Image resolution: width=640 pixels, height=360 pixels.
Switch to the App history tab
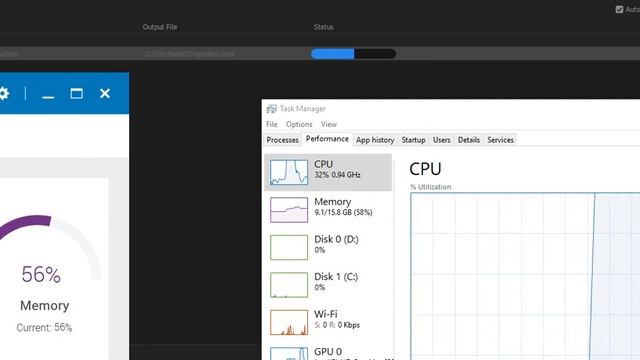click(x=375, y=140)
